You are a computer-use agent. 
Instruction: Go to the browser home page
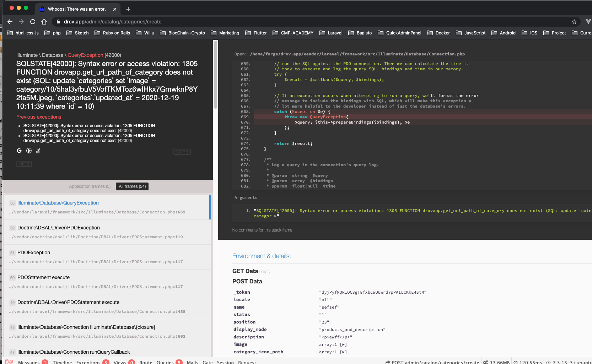(44, 22)
